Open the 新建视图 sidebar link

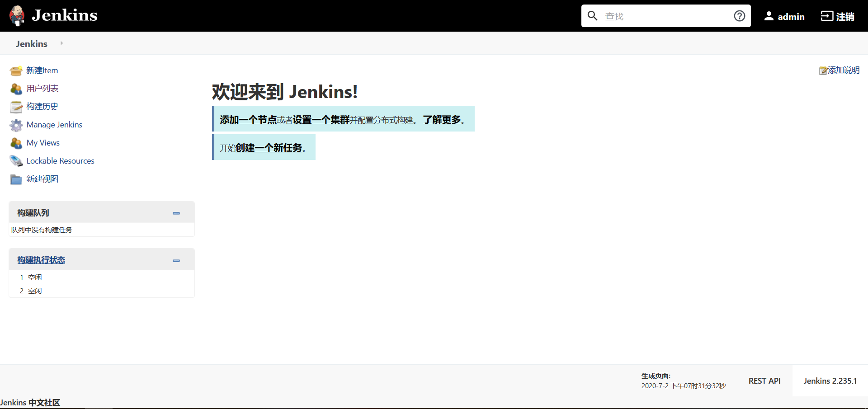click(x=42, y=179)
